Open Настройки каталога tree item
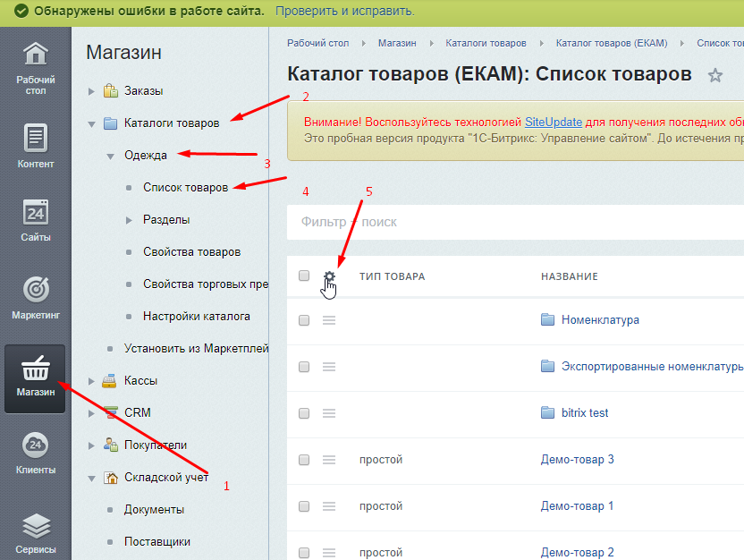The height and width of the screenshot is (560, 744). [x=197, y=317]
